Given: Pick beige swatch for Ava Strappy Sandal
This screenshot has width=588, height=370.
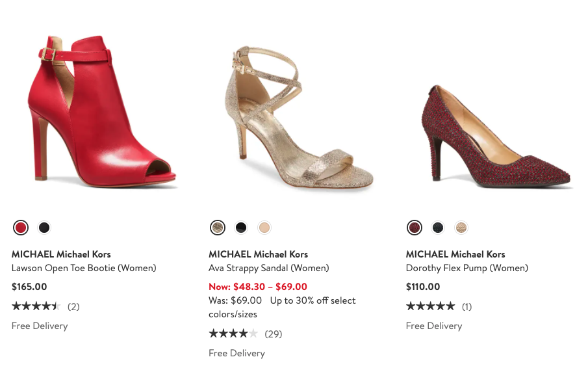Looking at the screenshot, I should point(264,228).
